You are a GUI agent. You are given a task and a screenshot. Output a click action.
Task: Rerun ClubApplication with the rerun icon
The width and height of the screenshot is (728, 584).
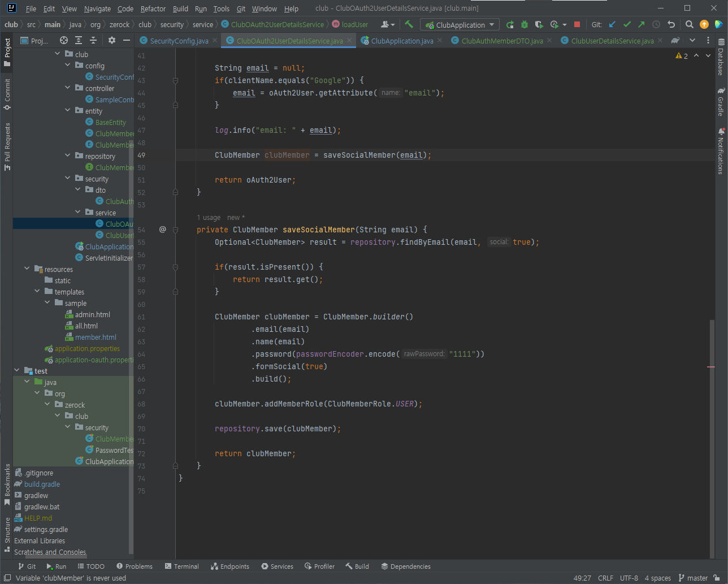coord(510,24)
